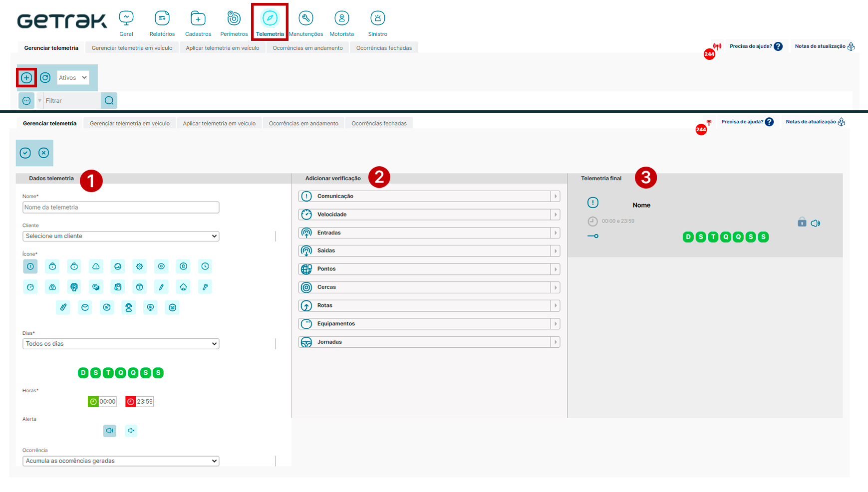Screen dimensions: 868x492
Task: Expand the Saídas verification row
Action: coord(429,251)
